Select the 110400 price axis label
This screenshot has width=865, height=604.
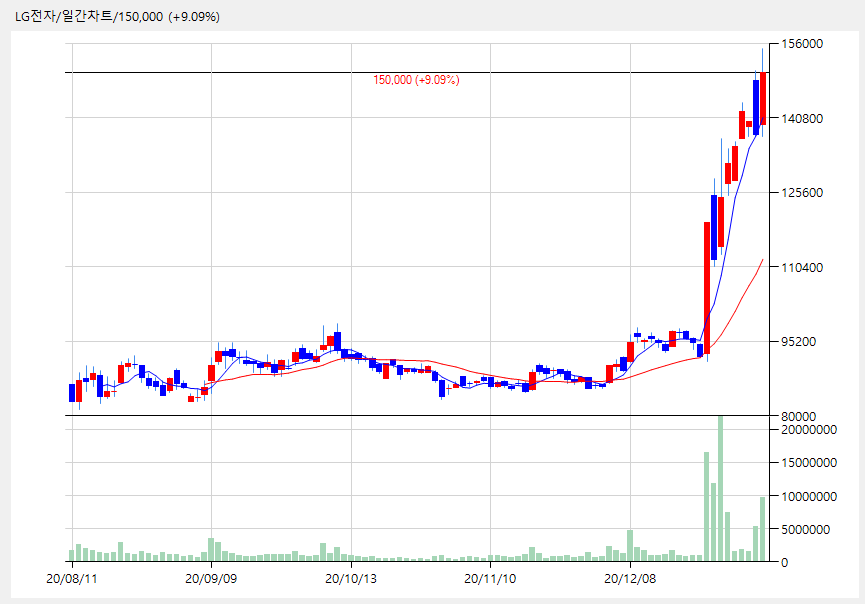[803, 267]
